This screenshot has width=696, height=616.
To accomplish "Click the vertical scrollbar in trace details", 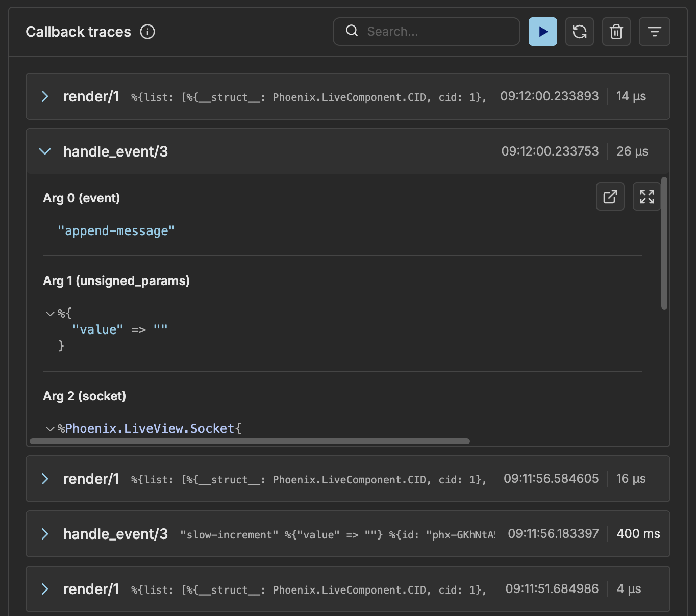I will point(664,243).
